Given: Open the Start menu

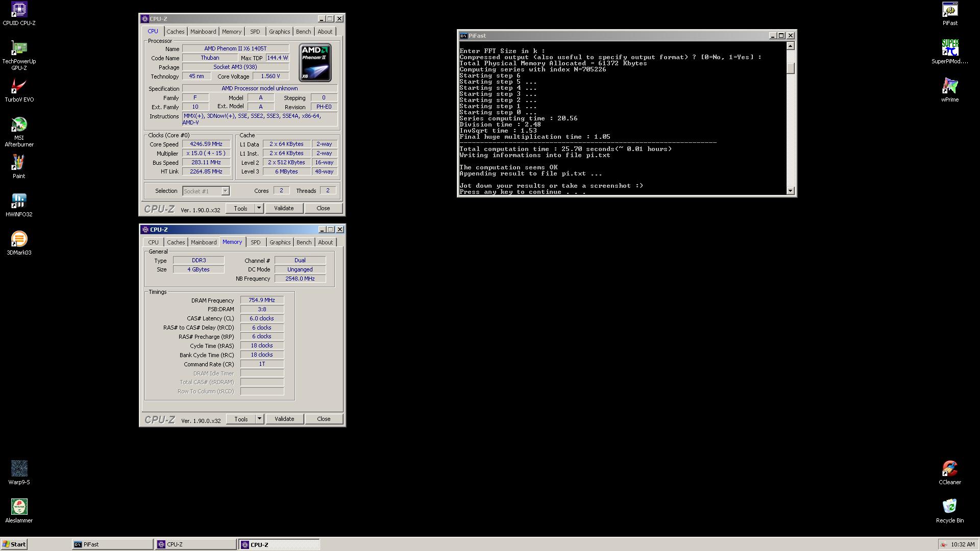Looking at the screenshot, I should tap(14, 544).
